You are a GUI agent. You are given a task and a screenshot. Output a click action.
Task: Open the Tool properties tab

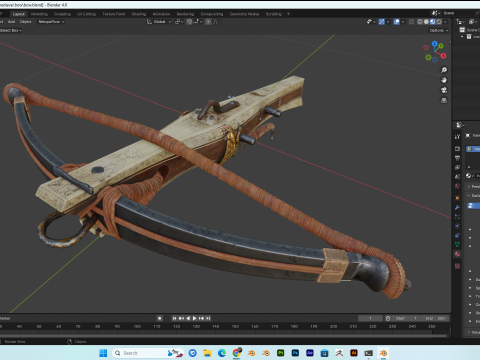coord(457,137)
